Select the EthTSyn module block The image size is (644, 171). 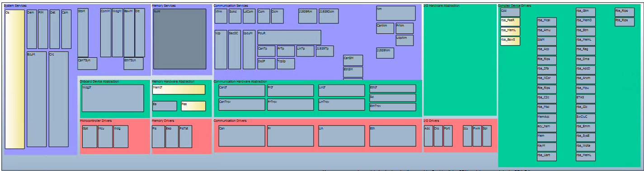point(133,64)
